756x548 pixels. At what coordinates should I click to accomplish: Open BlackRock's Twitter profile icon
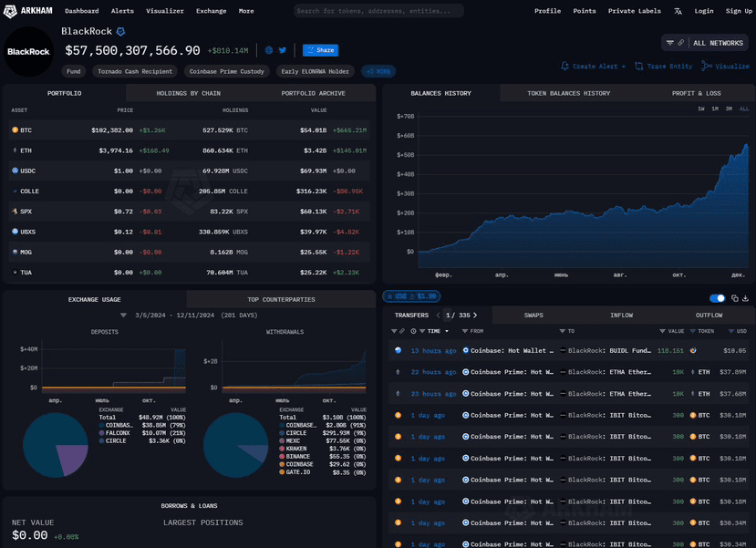click(x=283, y=50)
